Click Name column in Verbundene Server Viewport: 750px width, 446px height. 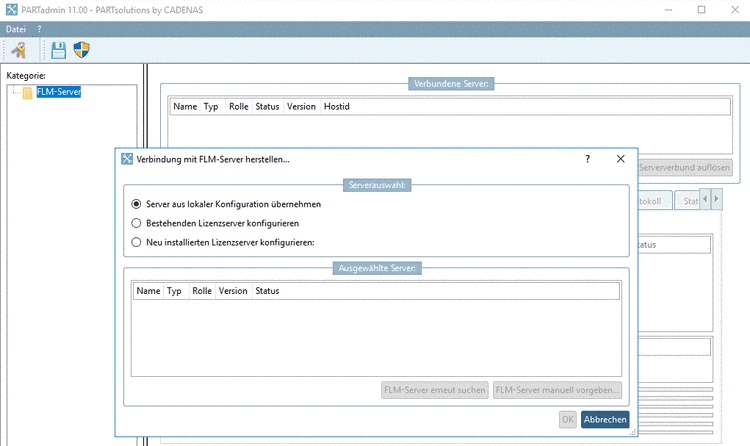(x=185, y=107)
